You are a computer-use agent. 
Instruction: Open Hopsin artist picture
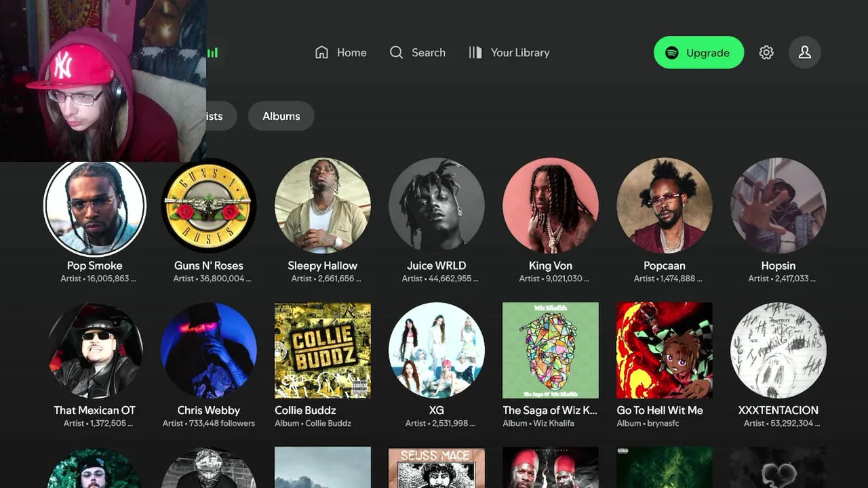778,206
